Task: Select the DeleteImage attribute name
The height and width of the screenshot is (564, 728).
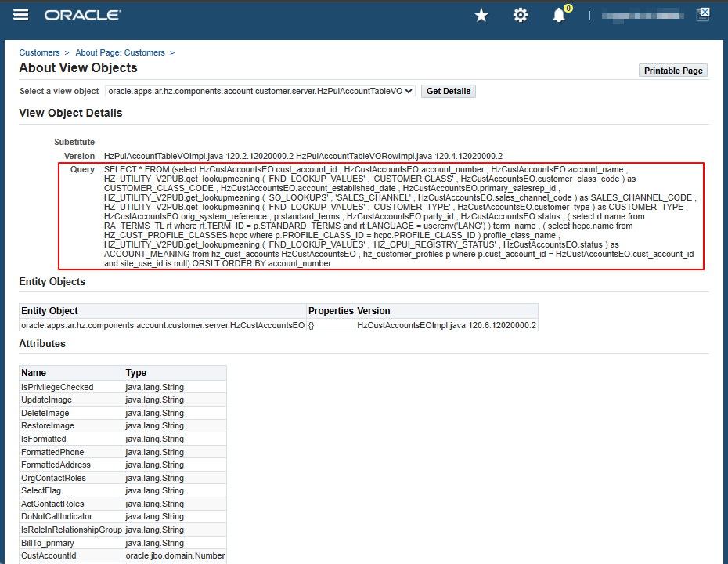Action: pyautogui.click(x=45, y=413)
